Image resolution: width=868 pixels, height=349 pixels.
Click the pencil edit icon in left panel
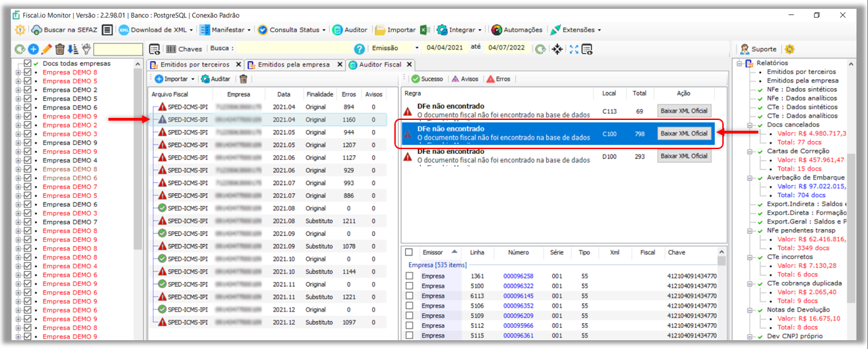click(x=46, y=49)
